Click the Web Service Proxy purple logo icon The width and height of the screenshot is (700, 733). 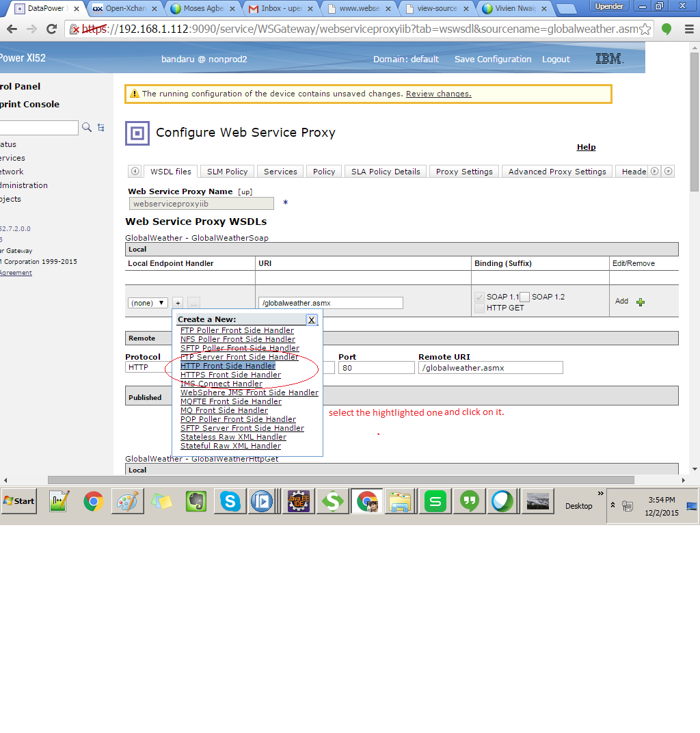click(137, 133)
